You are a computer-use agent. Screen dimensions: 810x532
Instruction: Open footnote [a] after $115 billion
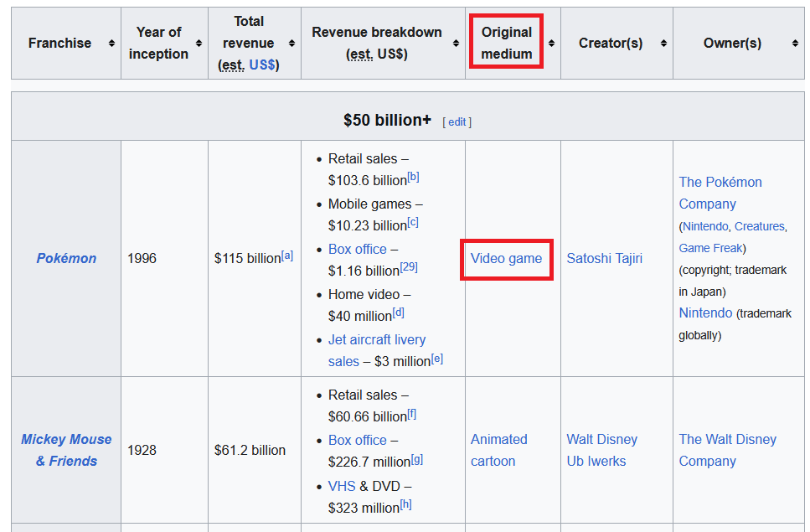(x=287, y=256)
